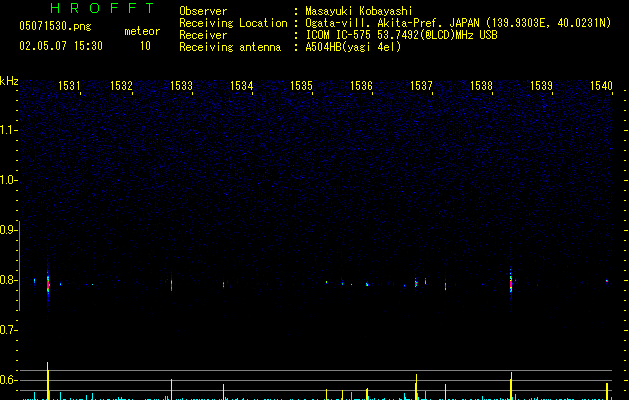Click the 1535 time marker
This screenshot has height=400, width=629.
click(301, 86)
